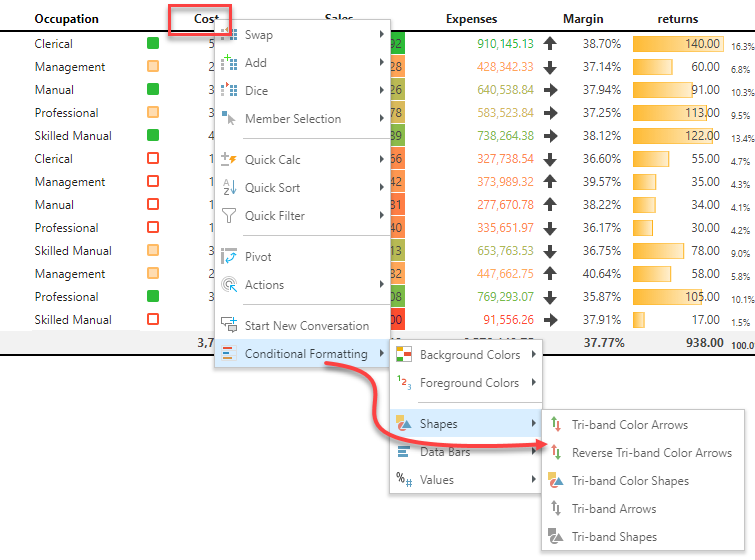Click the Tri-band Shapes grey icon

click(x=556, y=536)
